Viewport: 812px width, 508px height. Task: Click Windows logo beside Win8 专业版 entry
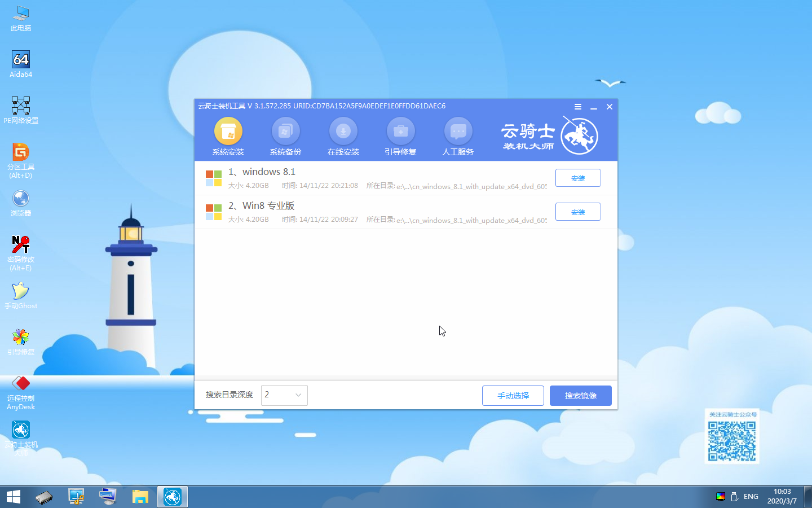pos(214,212)
